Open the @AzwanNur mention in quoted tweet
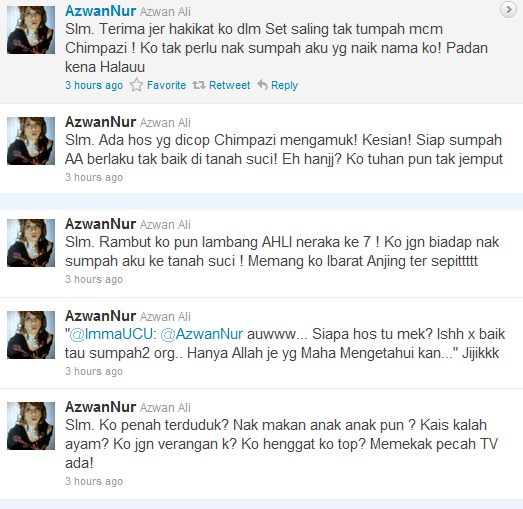523x509 pixels. [202, 334]
